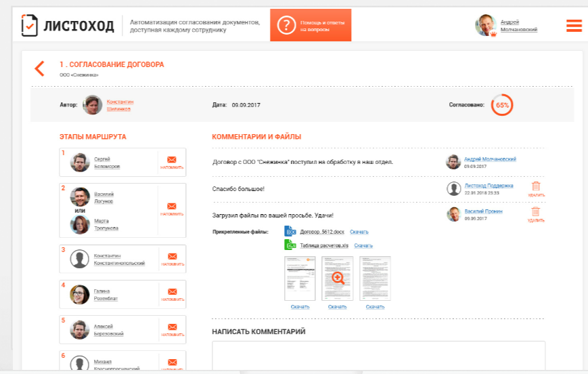The height and width of the screenshot is (374, 588).
Task: Open Василий Пронин author link
Action: click(483, 211)
